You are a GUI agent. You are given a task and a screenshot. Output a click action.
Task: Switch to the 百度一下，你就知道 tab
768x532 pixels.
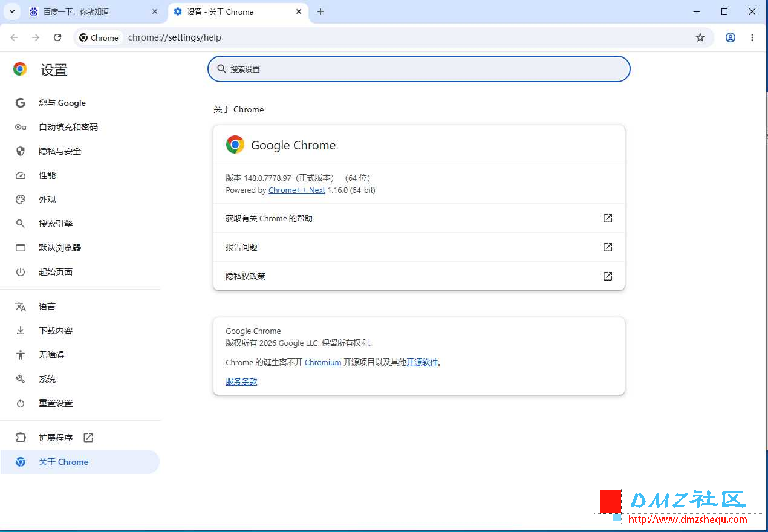click(x=94, y=11)
